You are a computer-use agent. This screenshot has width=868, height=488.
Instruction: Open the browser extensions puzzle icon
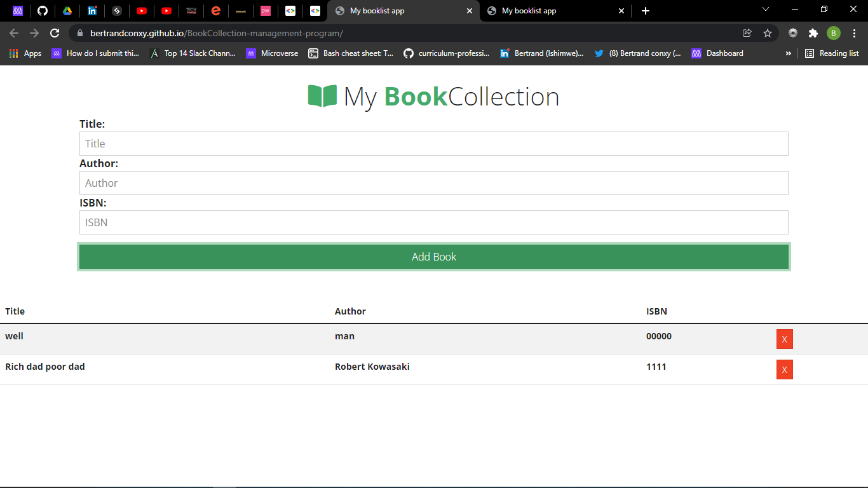[814, 32]
